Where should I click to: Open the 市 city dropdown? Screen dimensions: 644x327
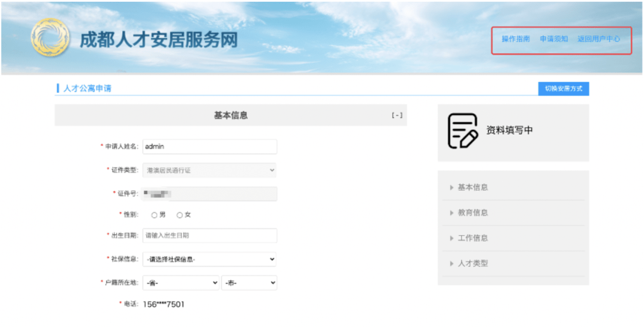[x=249, y=283]
